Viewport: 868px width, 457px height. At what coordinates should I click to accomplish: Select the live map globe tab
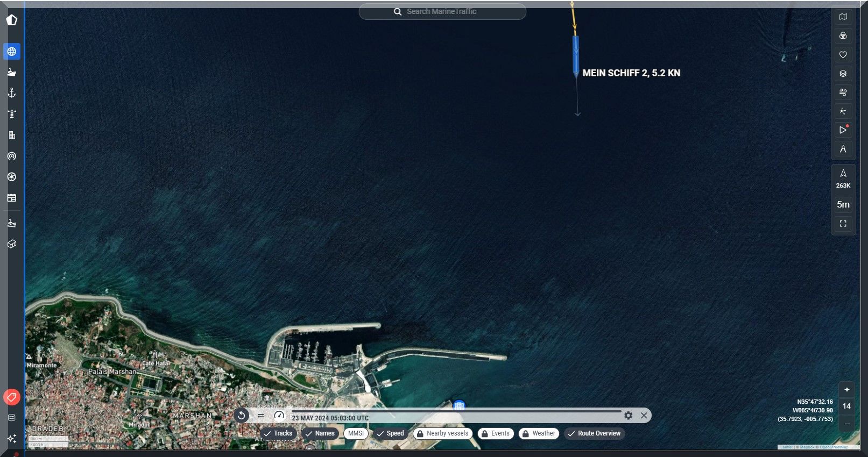click(12, 52)
